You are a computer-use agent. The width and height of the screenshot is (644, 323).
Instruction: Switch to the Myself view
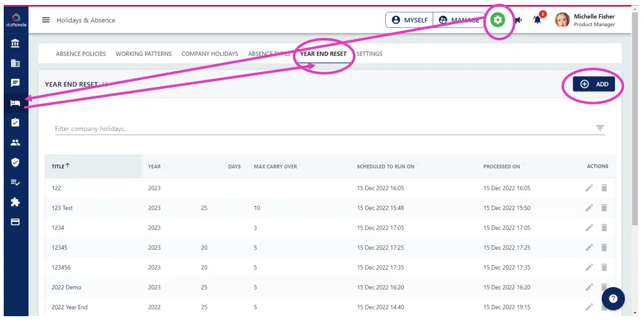click(409, 20)
